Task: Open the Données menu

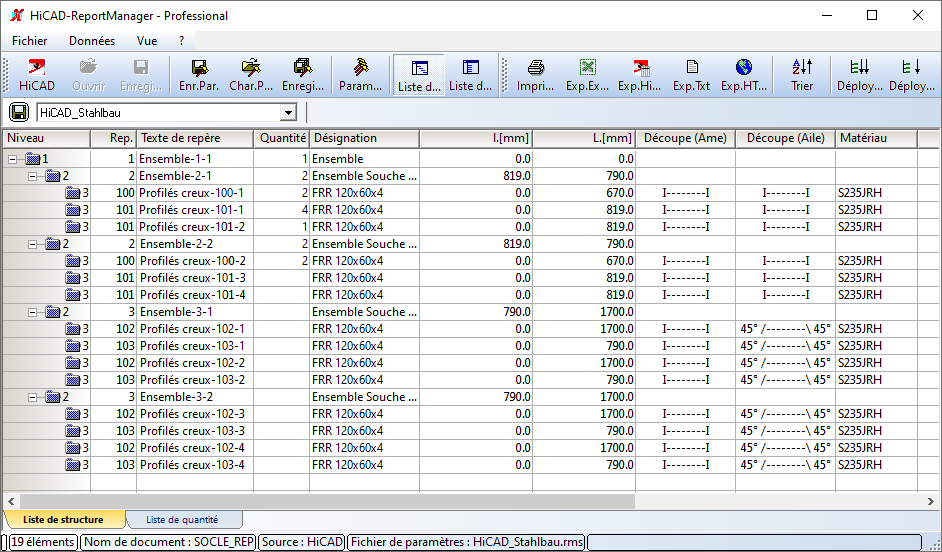Action: click(x=92, y=41)
